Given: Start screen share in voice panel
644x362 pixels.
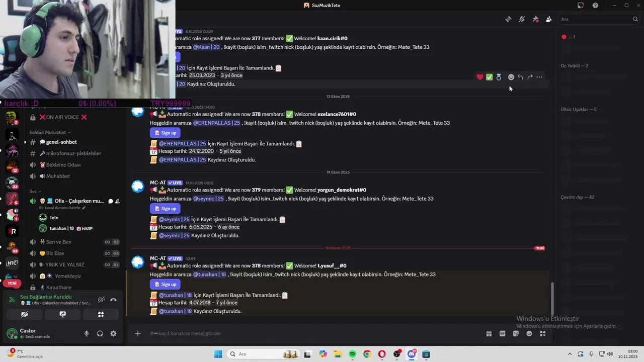Looking at the screenshot, I should click(x=62, y=314).
